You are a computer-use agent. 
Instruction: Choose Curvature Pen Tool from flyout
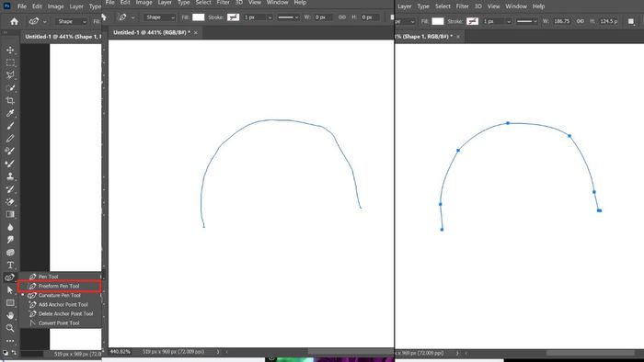point(61,295)
